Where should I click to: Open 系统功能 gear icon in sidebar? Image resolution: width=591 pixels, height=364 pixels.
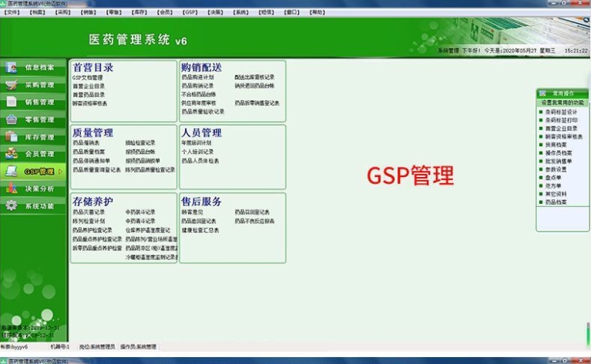point(12,205)
